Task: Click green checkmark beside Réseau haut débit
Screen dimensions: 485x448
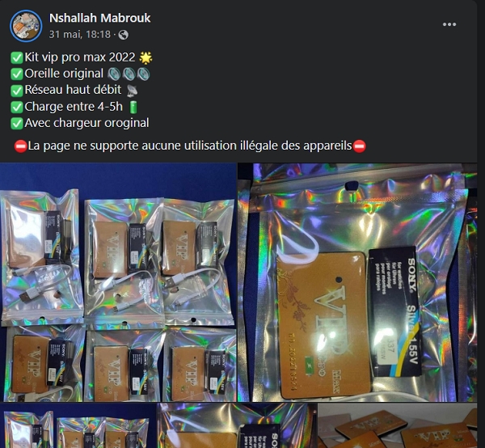Action: tap(17, 91)
